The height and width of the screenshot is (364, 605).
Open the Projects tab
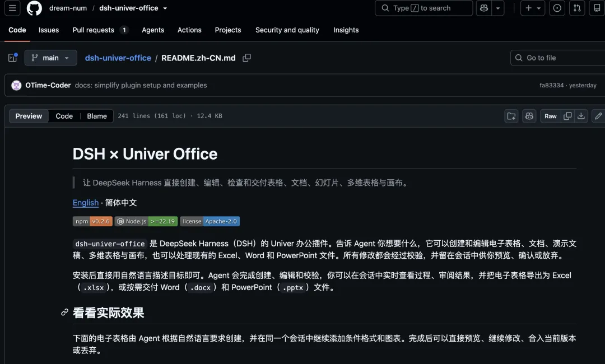228,30
